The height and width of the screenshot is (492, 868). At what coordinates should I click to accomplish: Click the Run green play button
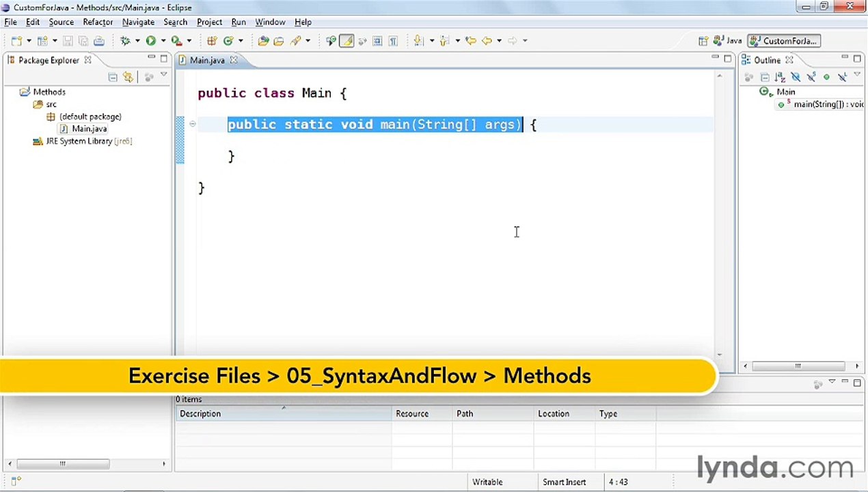coord(150,41)
